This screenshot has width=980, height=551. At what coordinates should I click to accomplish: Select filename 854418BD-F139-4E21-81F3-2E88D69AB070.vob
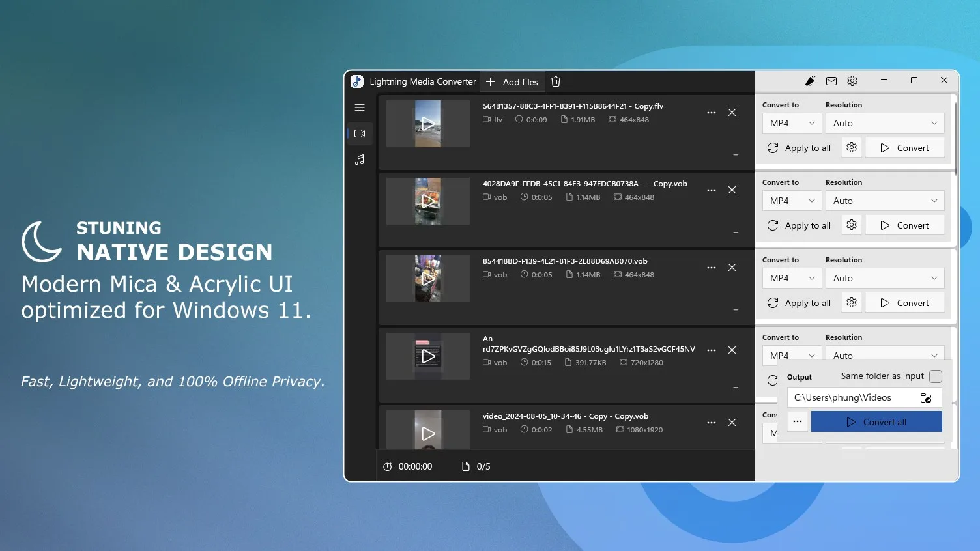pos(565,261)
